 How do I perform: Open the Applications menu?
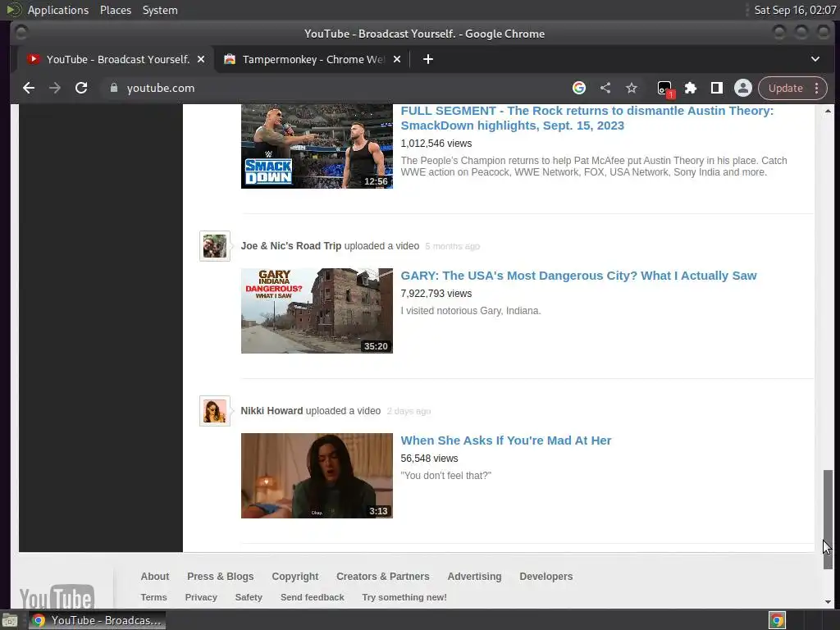tap(58, 10)
